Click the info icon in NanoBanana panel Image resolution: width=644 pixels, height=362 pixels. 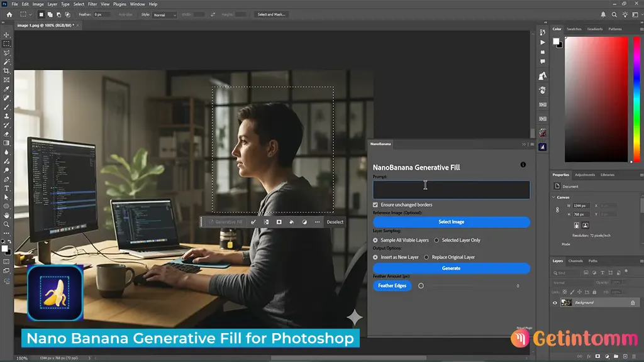[523, 165]
